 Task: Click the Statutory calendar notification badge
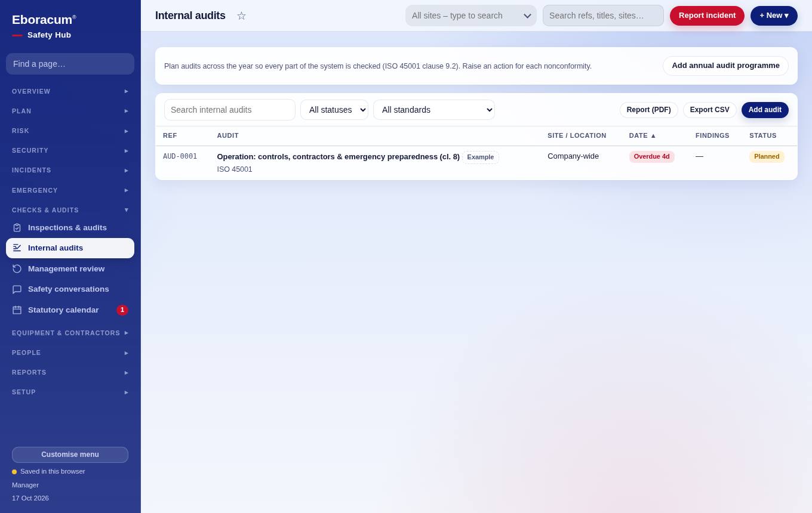point(122,310)
